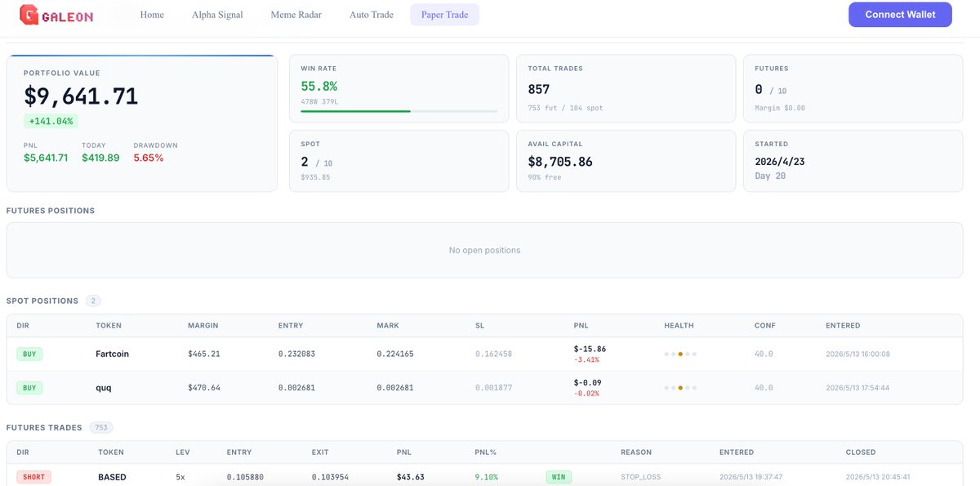
Task: Click drawdown value 5.65%
Action: [x=149, y=158]
